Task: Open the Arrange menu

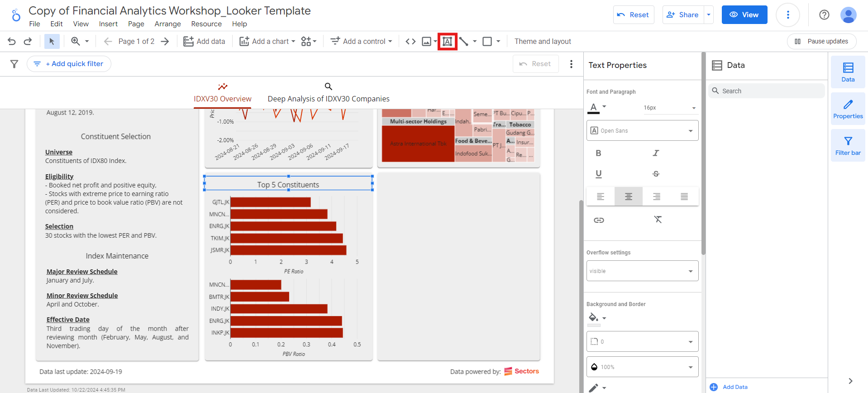Action: point(167,24)
